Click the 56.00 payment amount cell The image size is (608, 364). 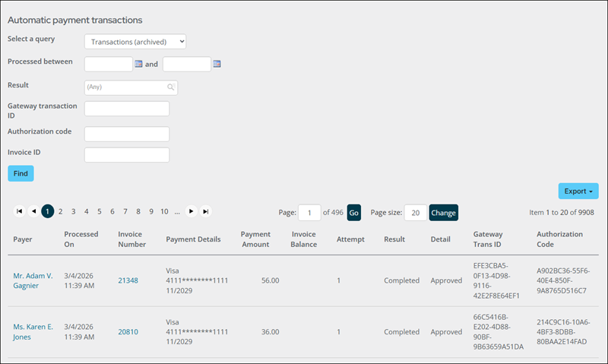(270, 280)
